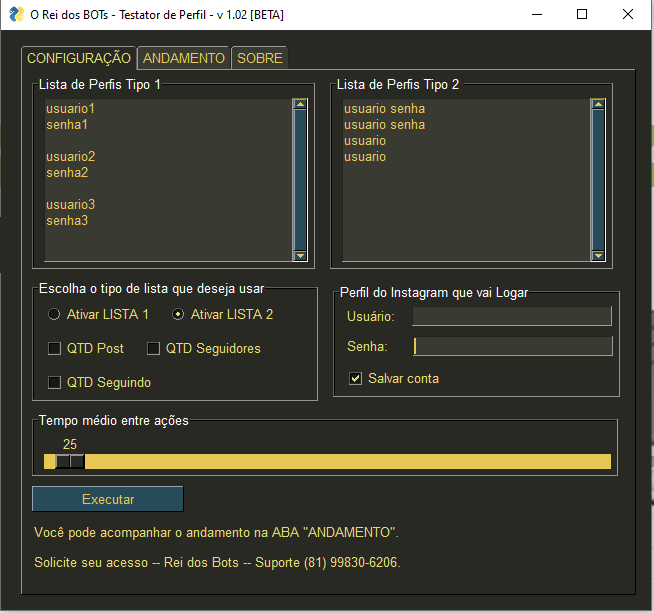Maximize the Testador de Perfil window
This screenshot has height=613, width=654.
(582, 15)
